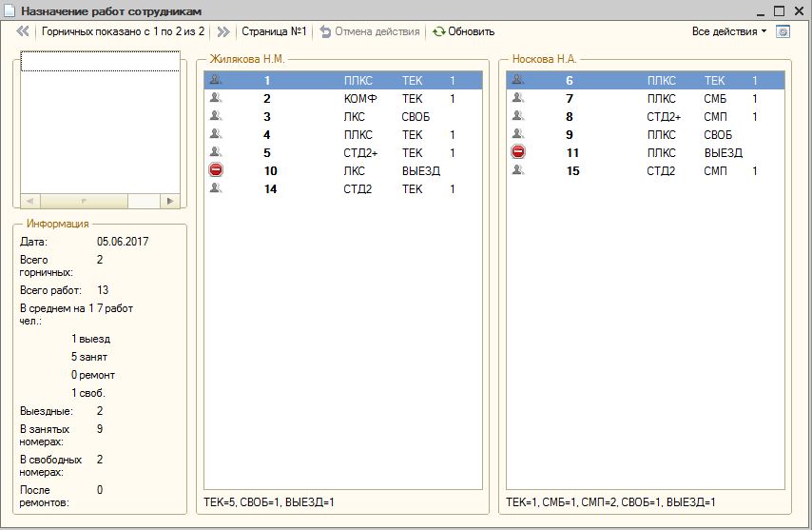
Task: Click the date value 05.06.2017
Action: [123, 242]
